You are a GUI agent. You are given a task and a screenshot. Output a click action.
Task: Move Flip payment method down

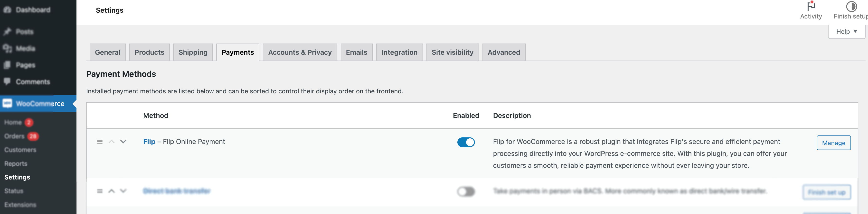[x=123, y=142]
